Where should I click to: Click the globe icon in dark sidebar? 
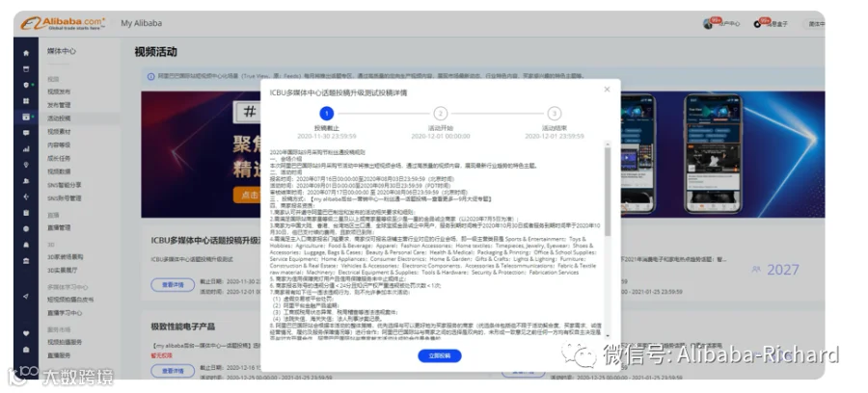coord(26,229)
